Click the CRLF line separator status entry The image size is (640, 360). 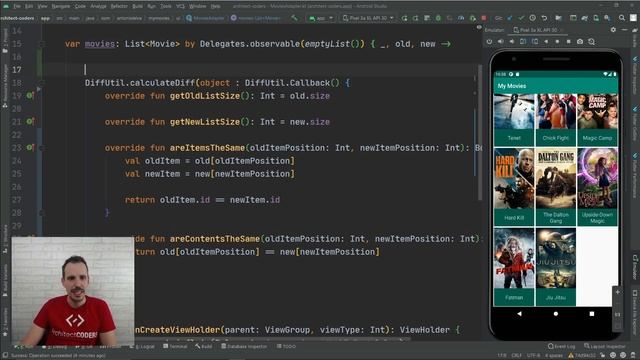(516, 355)
